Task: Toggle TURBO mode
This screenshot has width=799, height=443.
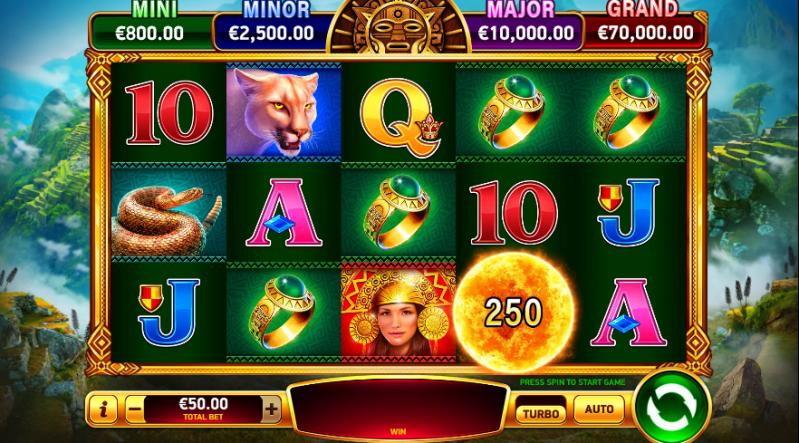Action: click(541, 413)
